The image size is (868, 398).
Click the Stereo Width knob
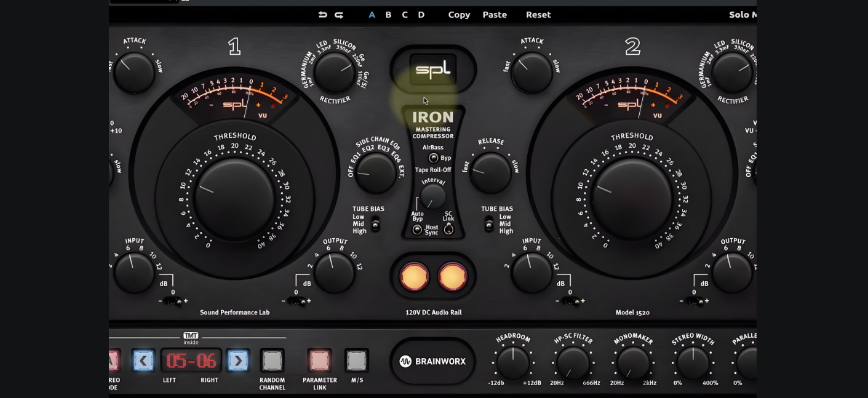coord(693,363)
